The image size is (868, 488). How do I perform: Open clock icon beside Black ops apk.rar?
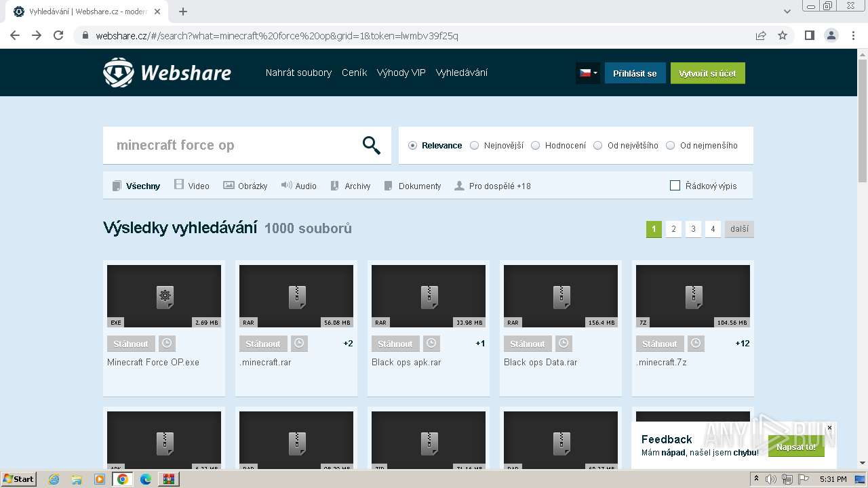[431, 344]
